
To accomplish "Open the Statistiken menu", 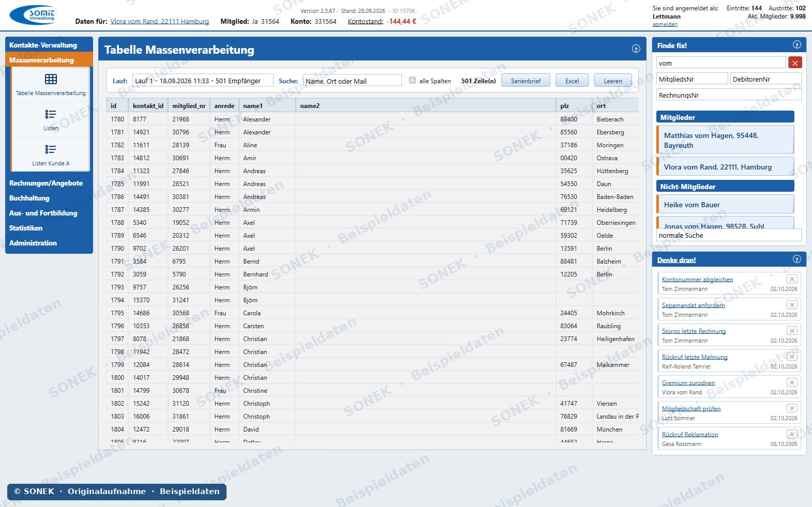I will (49, 228).
